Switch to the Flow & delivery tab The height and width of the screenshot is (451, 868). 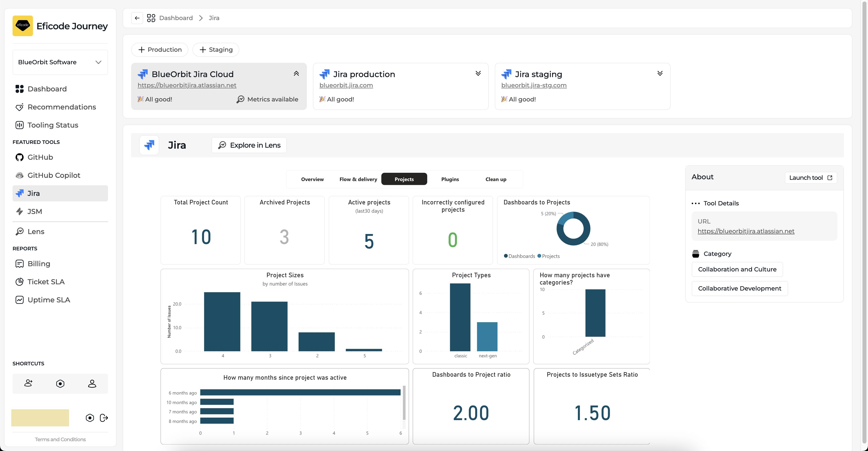click(x=358, y=179)
